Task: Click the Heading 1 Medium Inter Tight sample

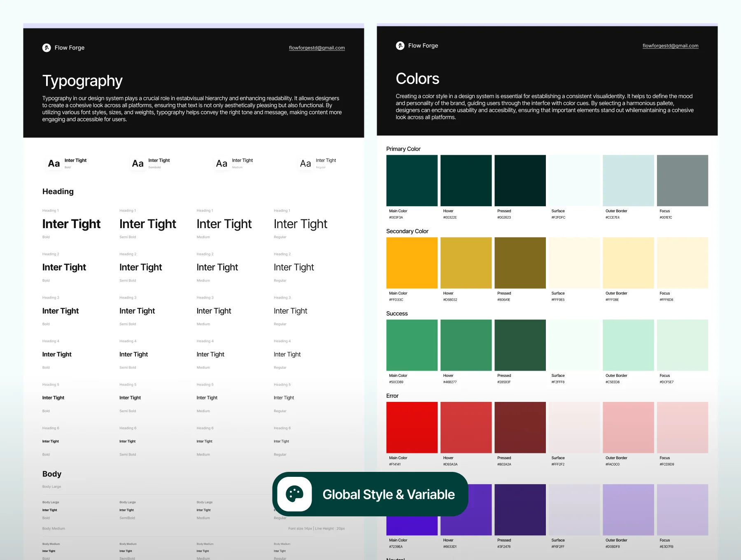Action: coord(224,224)
